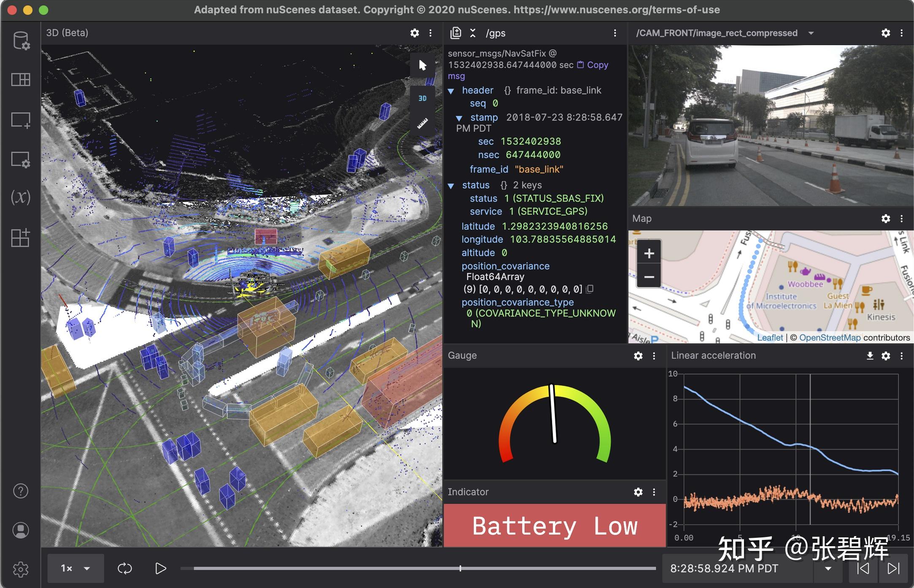Zoom in on the Map panel

pos(649,253)
